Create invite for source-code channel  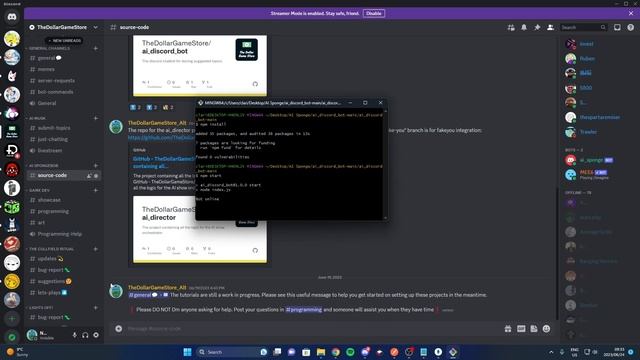point(89,176)
